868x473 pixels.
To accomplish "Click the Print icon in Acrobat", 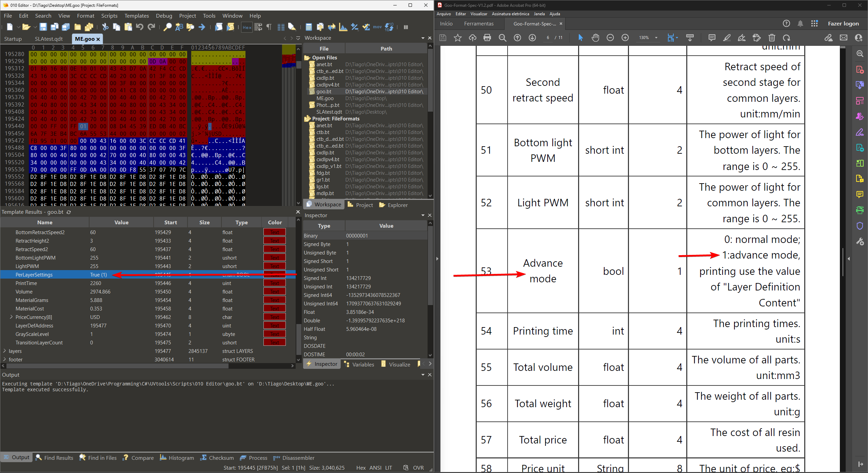I will tap(487, 38).
